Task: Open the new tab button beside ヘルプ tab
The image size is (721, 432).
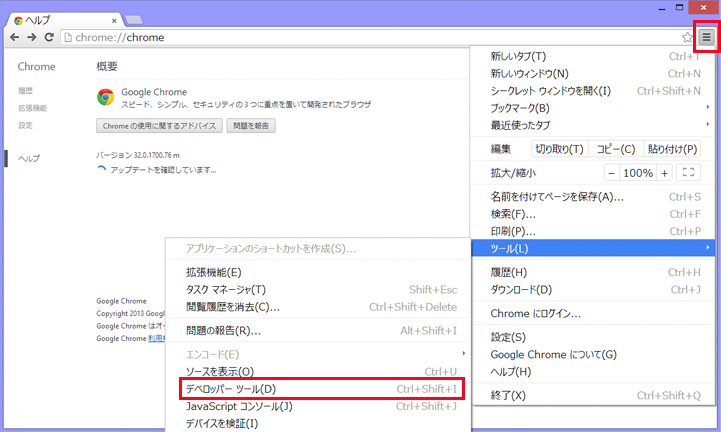Action: point(133,19)
